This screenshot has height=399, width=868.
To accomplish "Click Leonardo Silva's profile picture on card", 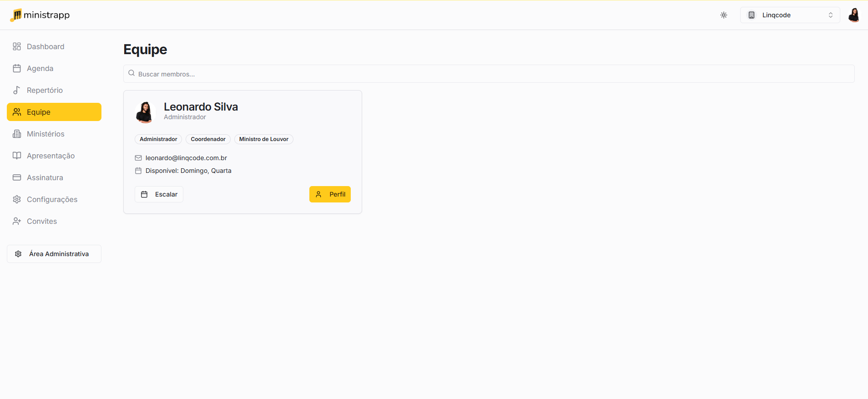I will [145, 112].
